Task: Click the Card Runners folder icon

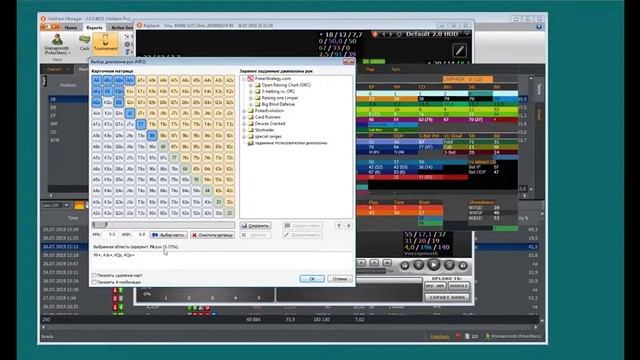Action: (251, 117)
